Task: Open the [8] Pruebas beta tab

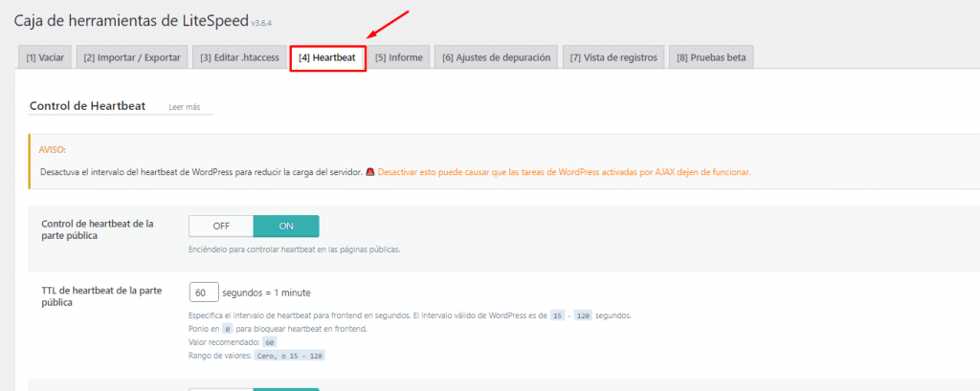Action: (x=711, y=57)
